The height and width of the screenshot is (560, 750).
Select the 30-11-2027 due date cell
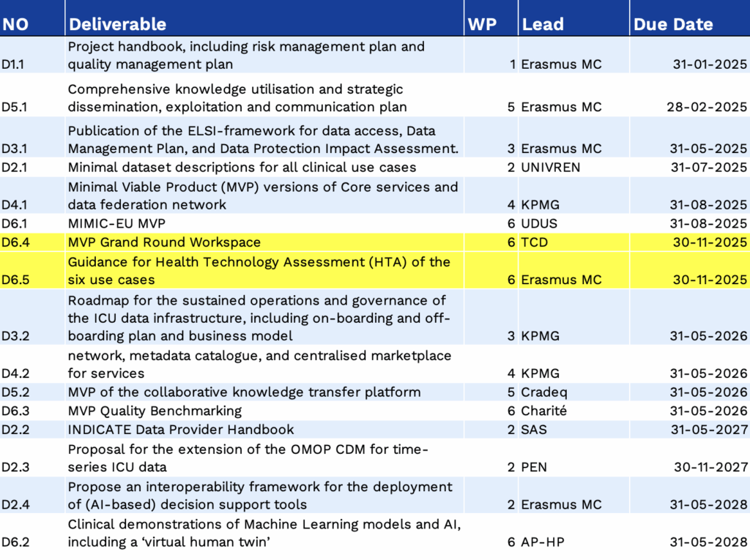[710, 467]
